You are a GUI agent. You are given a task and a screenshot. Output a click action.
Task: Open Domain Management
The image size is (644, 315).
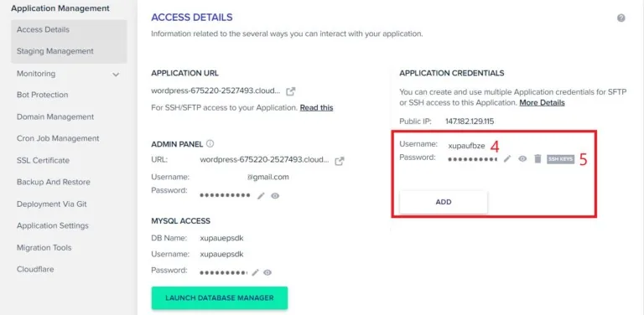pyautogui.click(x=55, y=117)
